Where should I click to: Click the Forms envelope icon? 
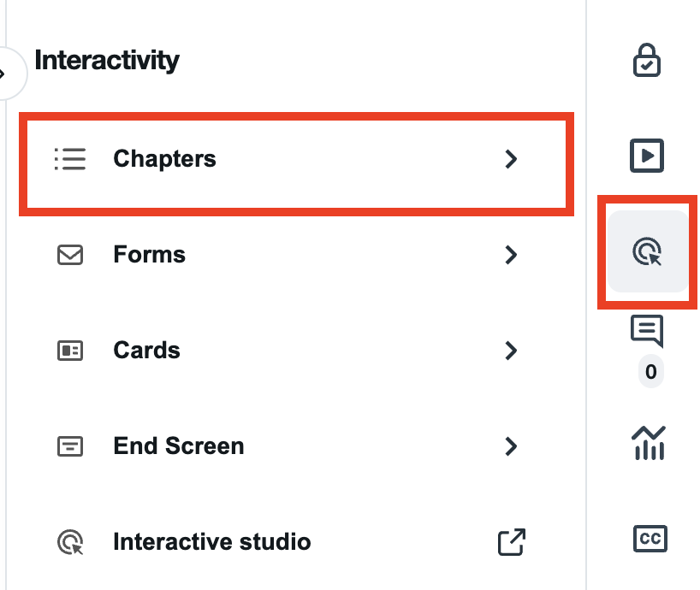coord(70,255)
